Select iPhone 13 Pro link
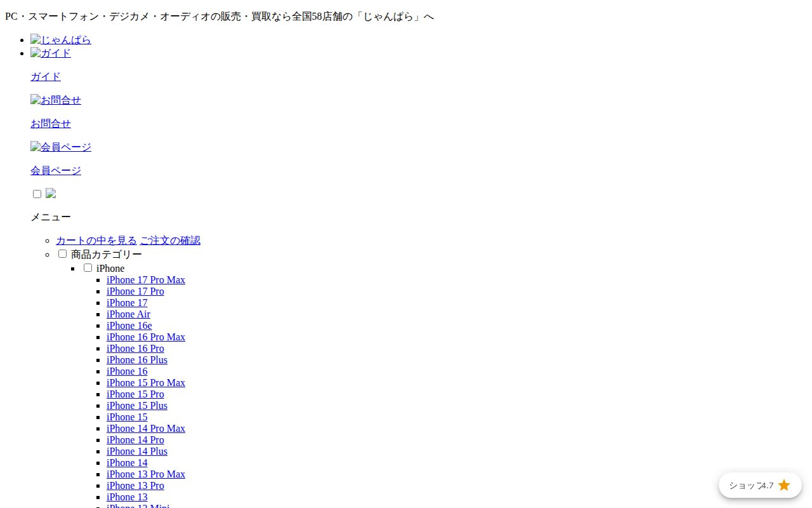 tap(135, 486)
